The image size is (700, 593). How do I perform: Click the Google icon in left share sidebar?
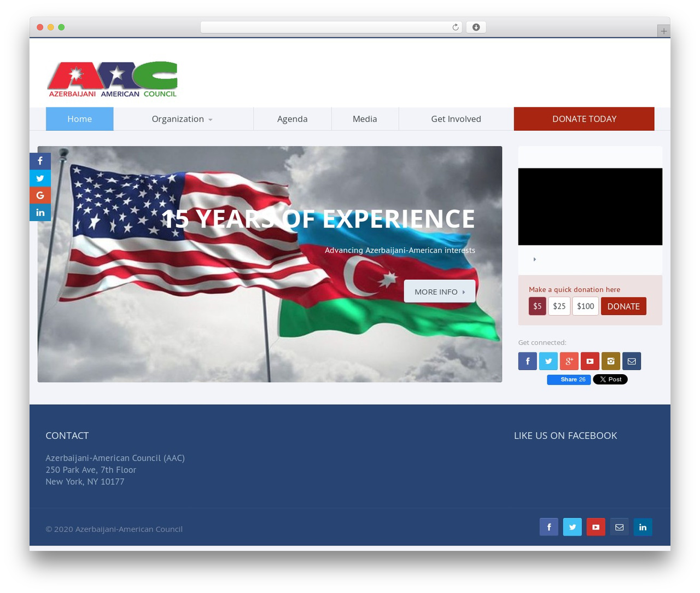(x=40, y=195)
